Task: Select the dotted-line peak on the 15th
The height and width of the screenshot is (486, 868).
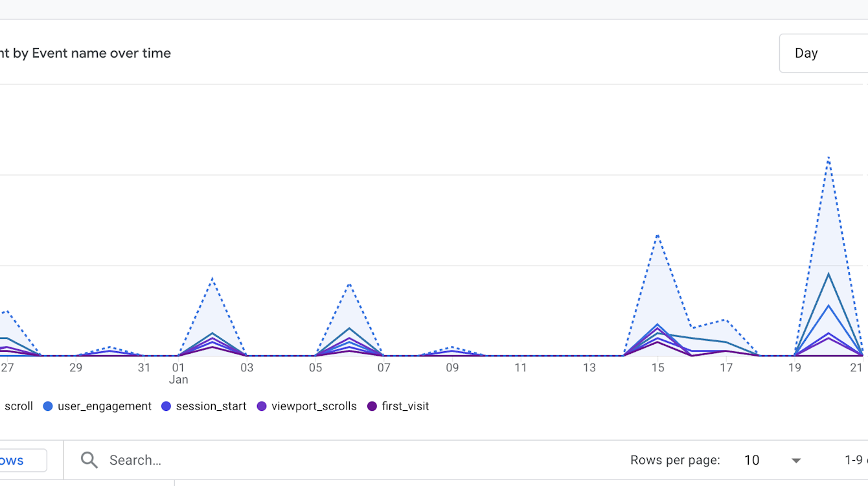Action: (657, 235)
